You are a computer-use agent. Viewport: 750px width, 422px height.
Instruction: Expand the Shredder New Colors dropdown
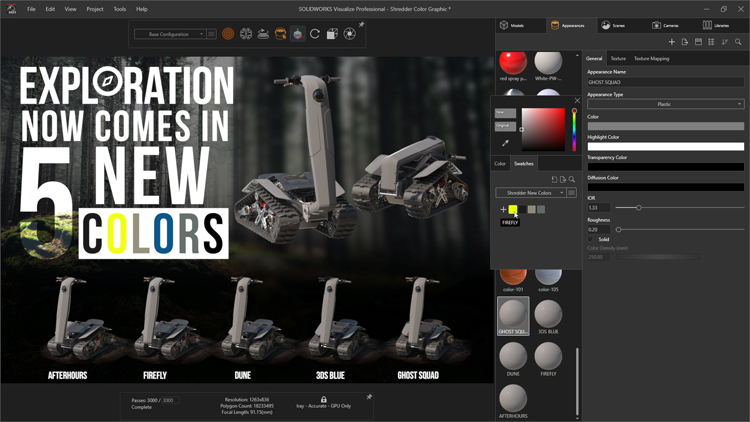530,192
